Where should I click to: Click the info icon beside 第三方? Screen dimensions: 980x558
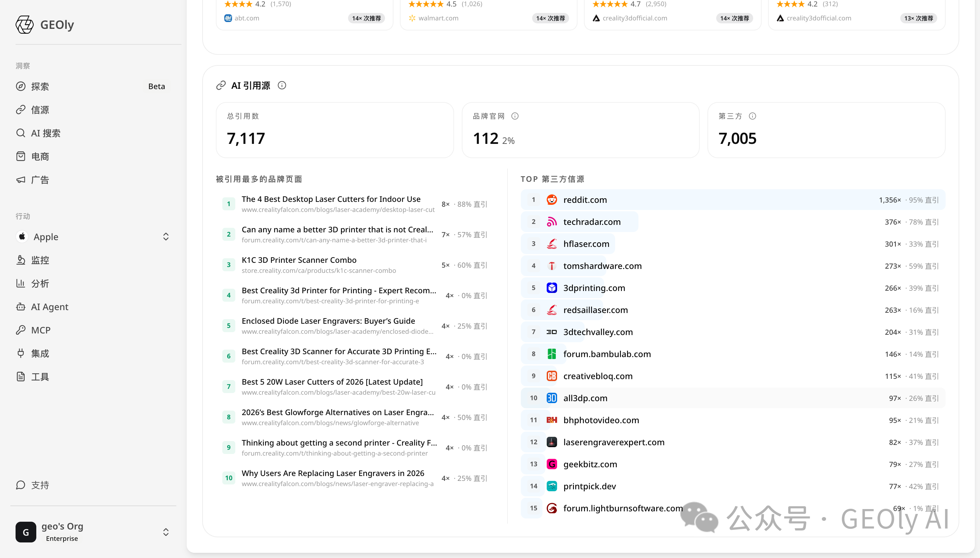(x=753, y=116)
